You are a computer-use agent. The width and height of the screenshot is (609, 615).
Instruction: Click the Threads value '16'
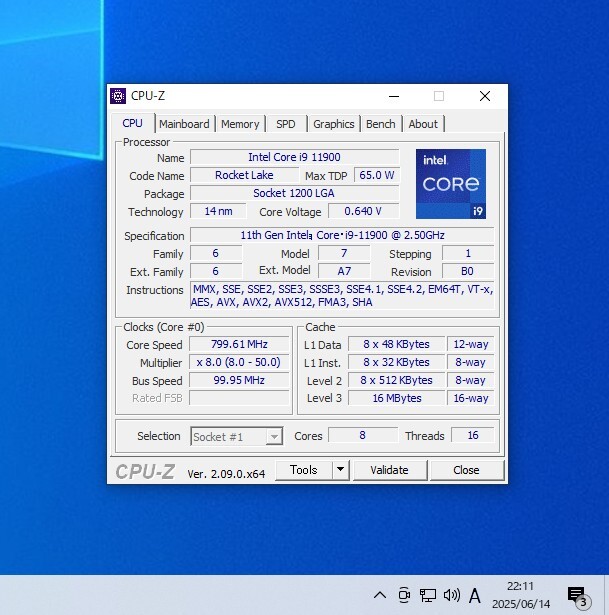click(x=473, y=435)
